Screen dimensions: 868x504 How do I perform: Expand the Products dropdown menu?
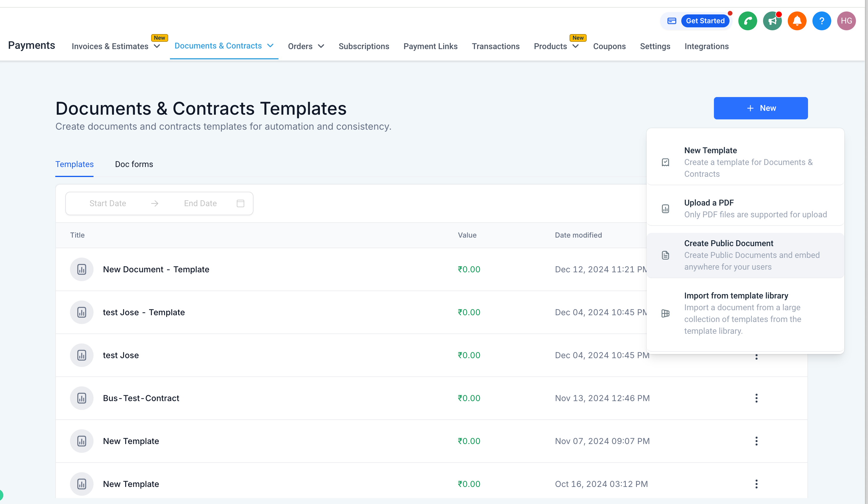(x=575, y=46)
